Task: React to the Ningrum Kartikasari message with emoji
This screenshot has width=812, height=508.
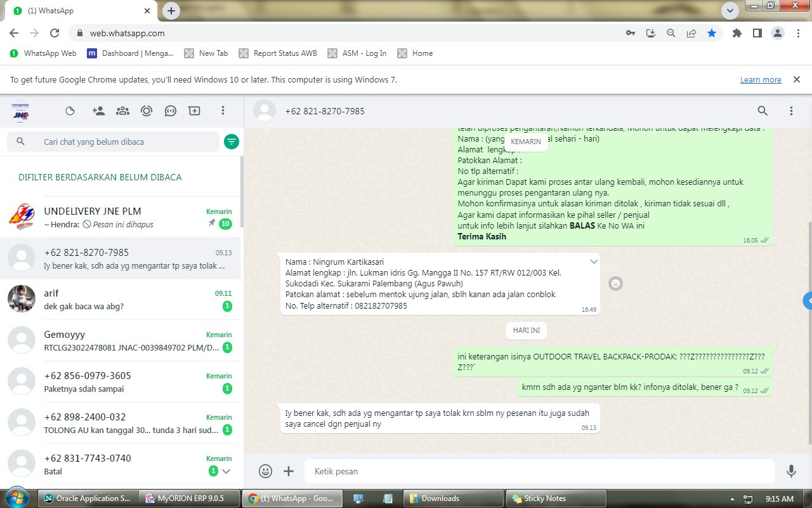Action: click(615, 284)
